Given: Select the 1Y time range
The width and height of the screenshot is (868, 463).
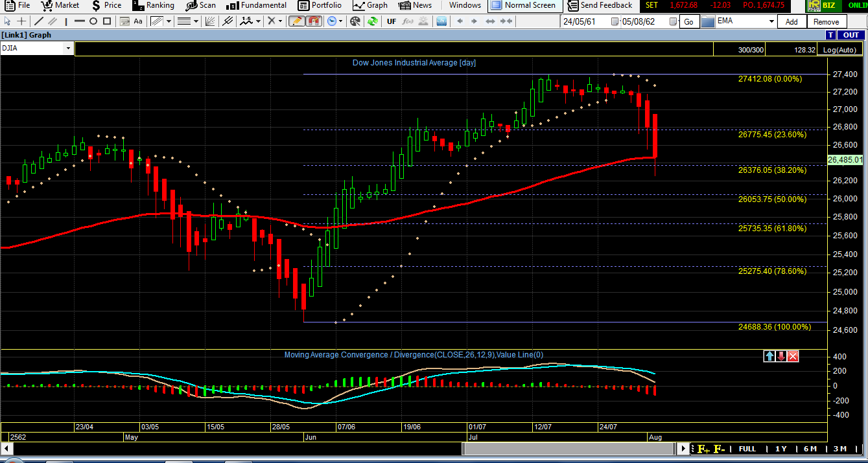Looking at the screenshot, I should [780, 449].
